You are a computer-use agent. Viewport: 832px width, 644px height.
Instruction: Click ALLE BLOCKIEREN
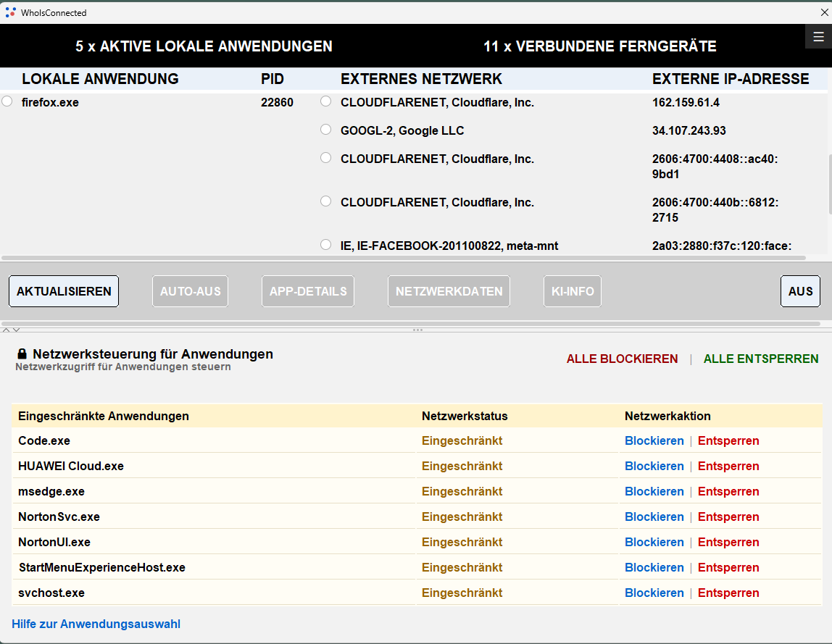click(x=622, y=359)
